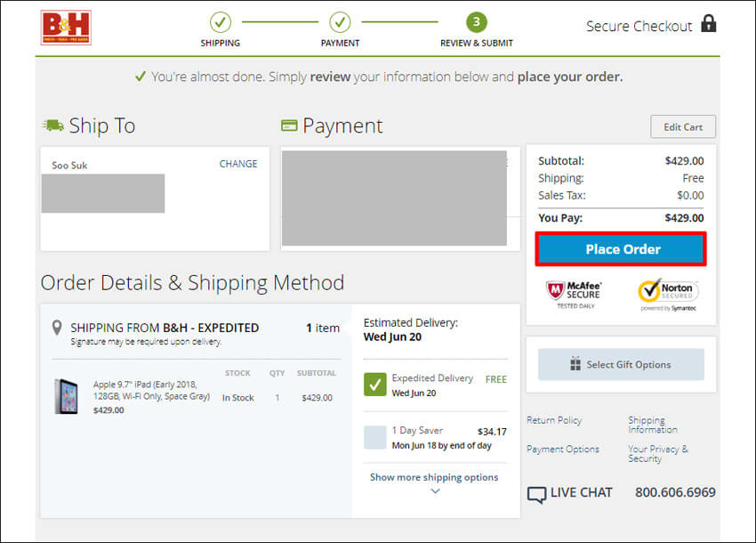Select the 1 Day Saver shipping checkbox
The width and height of the screenshot is (756, 543).
375,437
